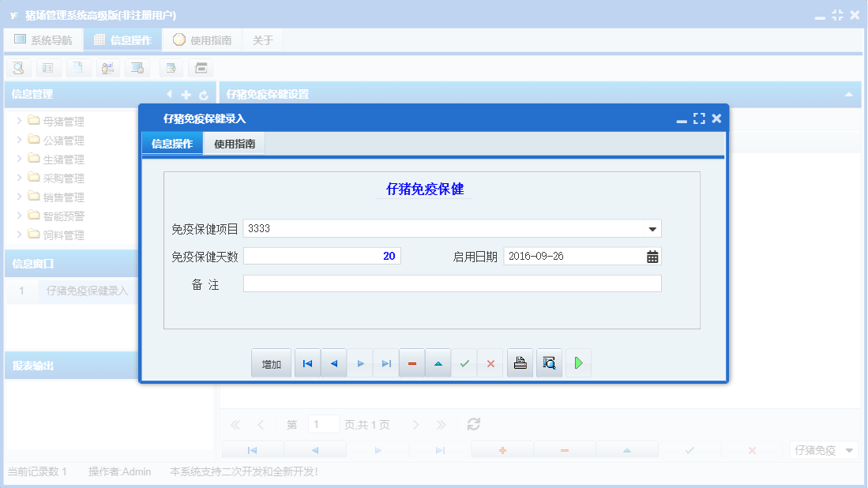Image resolution: width=868 pixels, height=488 pixels.
Task: Click the red X to cancel editing
Action: pos(490,362)
